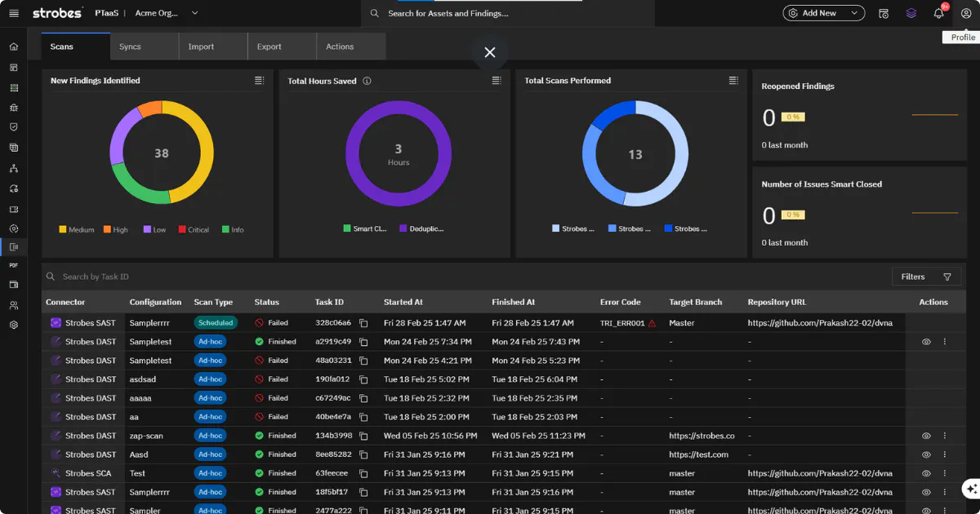Open the Profile user icon
Image resolution: width=980 pixels, height=514 pixels.
click(966, 13)
